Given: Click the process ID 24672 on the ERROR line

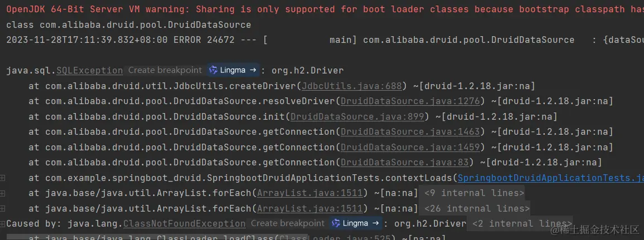Looking at the screenshot, I should point(221,40).
